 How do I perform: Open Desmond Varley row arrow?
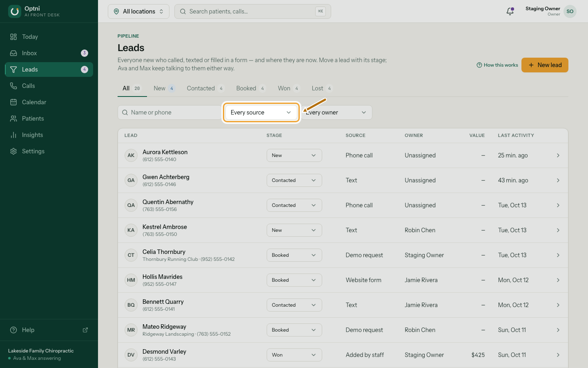[x=558, y=355]
